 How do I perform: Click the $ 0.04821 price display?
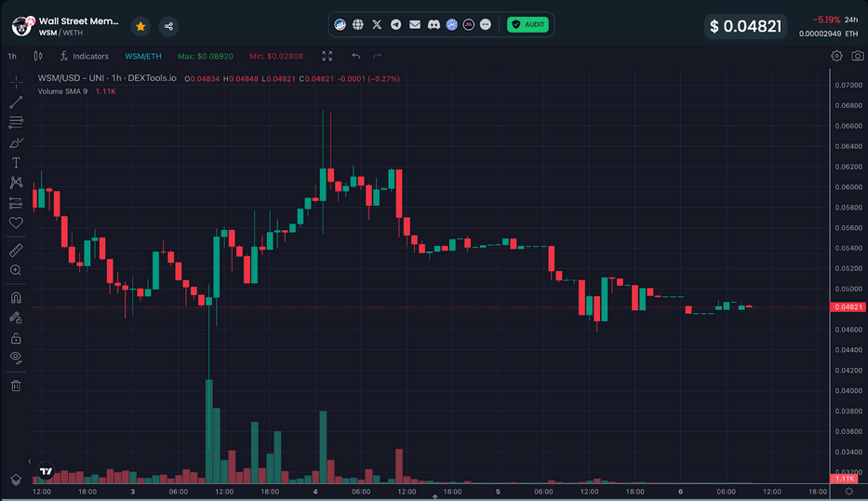click(745, 26)
